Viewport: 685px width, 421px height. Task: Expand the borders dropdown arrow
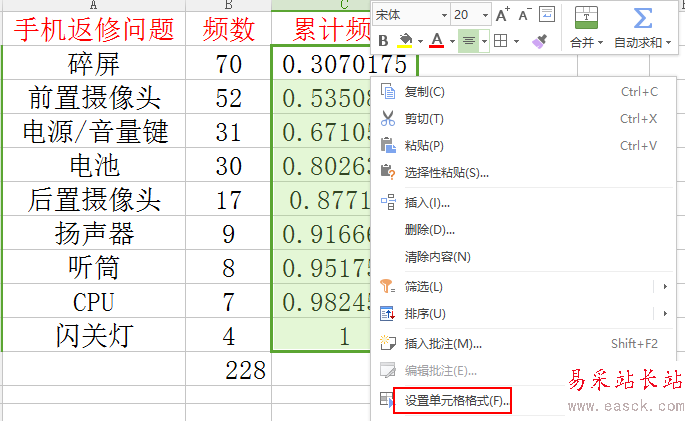tap(516, 41)
